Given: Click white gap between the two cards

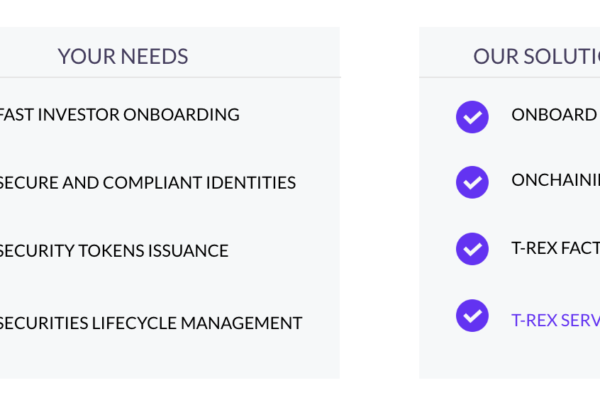Looking at the screenshot, I should pos(379,203).
